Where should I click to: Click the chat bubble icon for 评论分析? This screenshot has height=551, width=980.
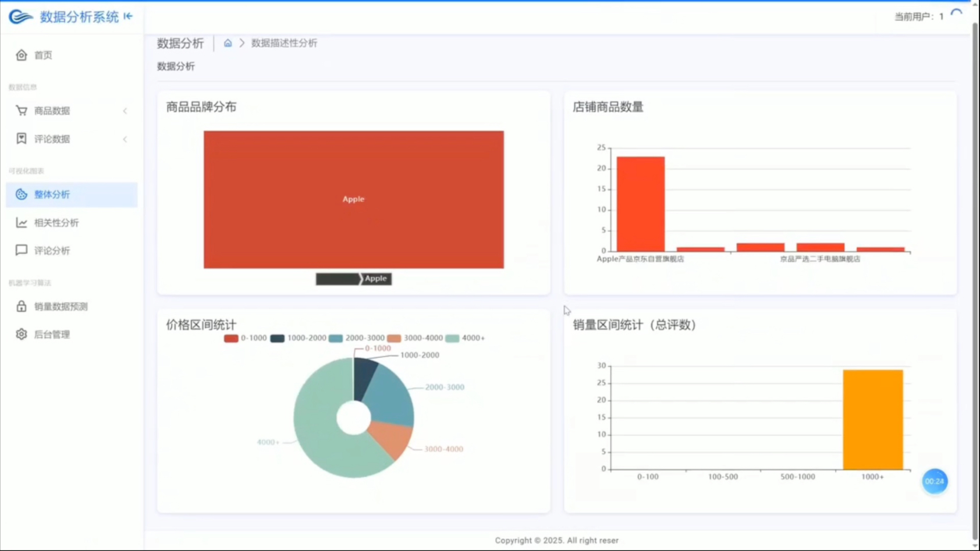22,250
